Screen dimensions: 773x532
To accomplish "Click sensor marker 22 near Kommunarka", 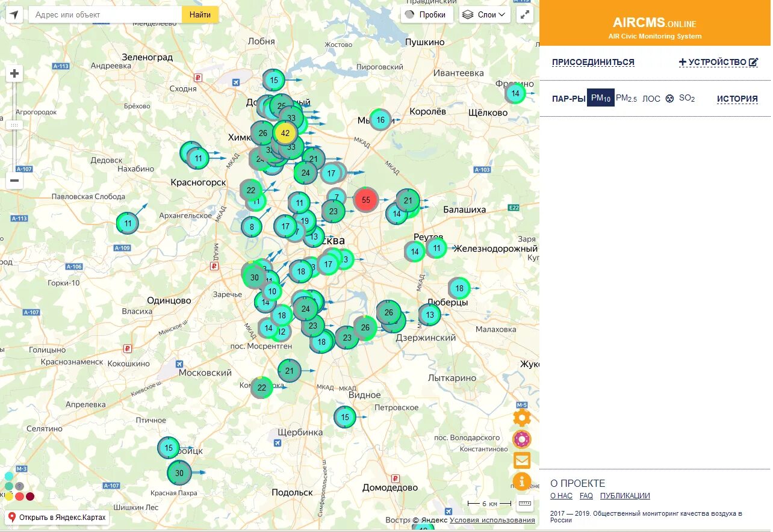I will click(x=262, y=388).
